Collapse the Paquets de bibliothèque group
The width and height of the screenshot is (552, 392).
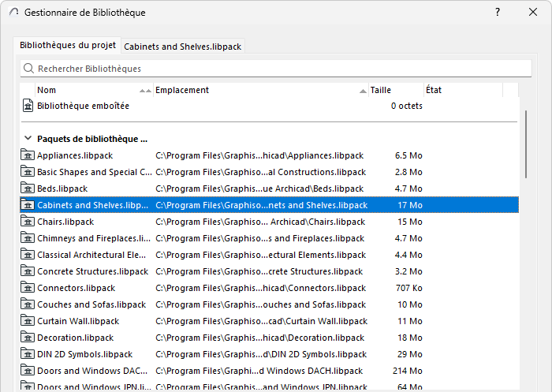(28, 138)
